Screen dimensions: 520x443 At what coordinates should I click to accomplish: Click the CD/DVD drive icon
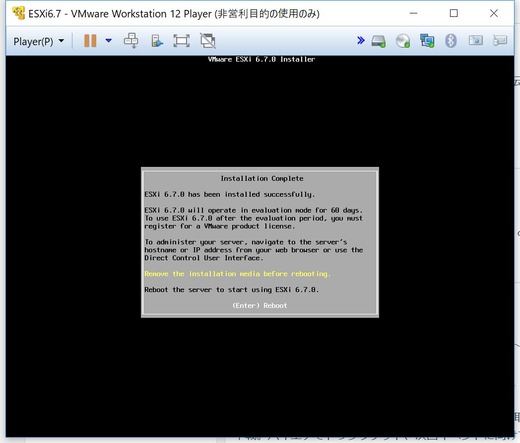pyautogui.click(x=403, y=41)
